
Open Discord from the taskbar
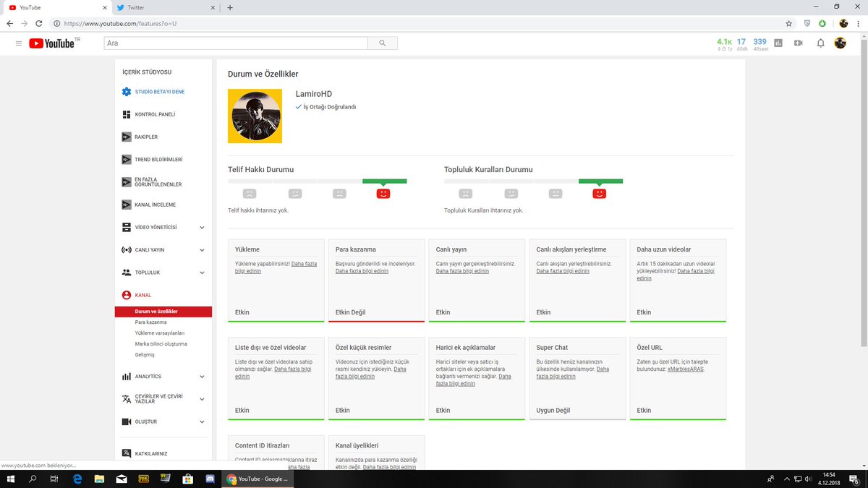(209, 479)
